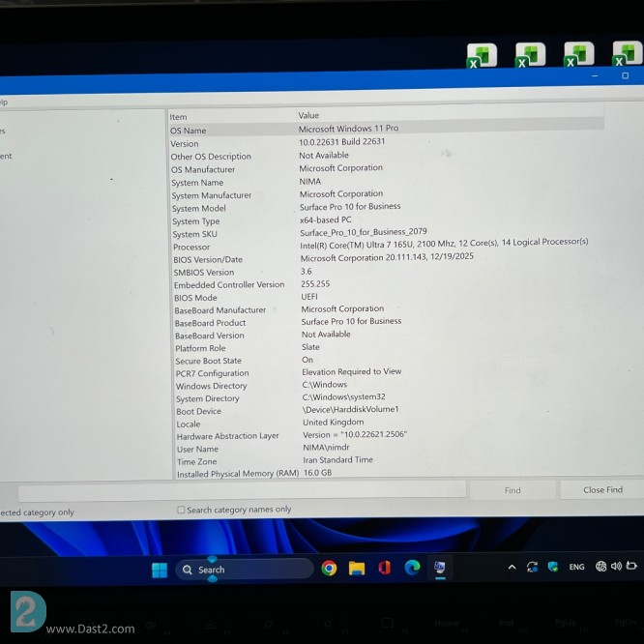Click the Surface_Pro_10_for_Business_2079 value
The image size is (644, 644).
pyautogui.click(x=364, y=232)
